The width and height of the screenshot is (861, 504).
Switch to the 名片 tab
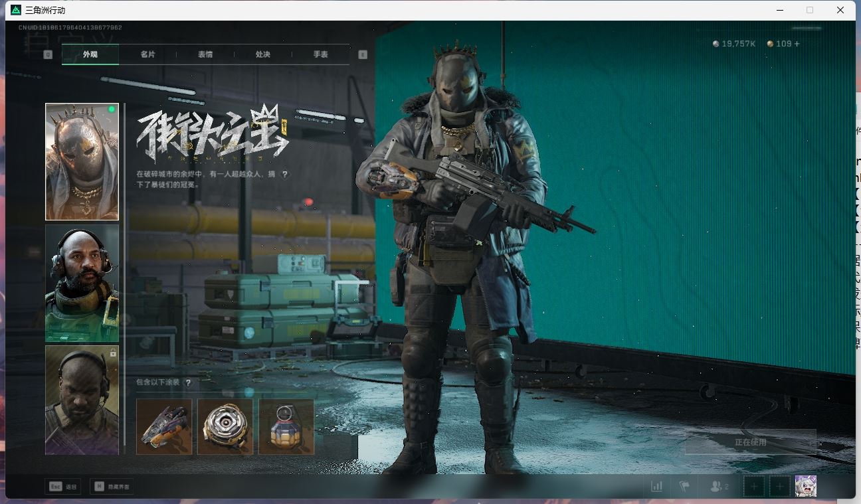pyautogui.click(x=147, y=54)
